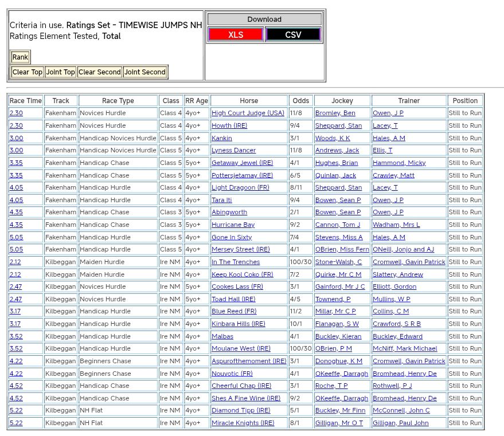Choose the Joint Top filter
This screenshot has width=504, height=436.
60,72
